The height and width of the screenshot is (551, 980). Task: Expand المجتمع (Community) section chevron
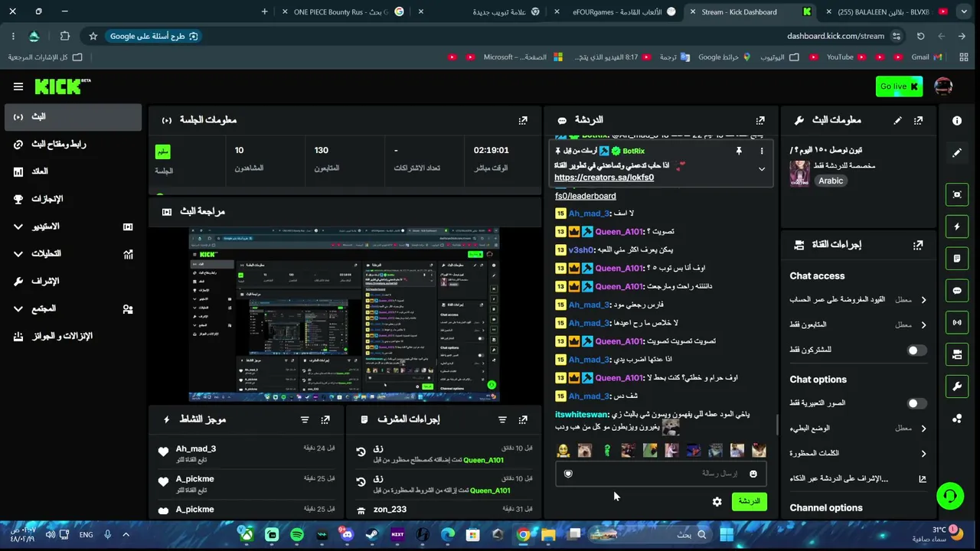click(18, 308)
